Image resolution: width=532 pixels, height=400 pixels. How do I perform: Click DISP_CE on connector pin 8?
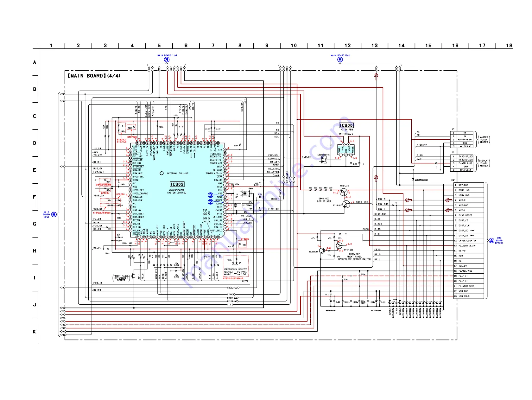(463, 220)
